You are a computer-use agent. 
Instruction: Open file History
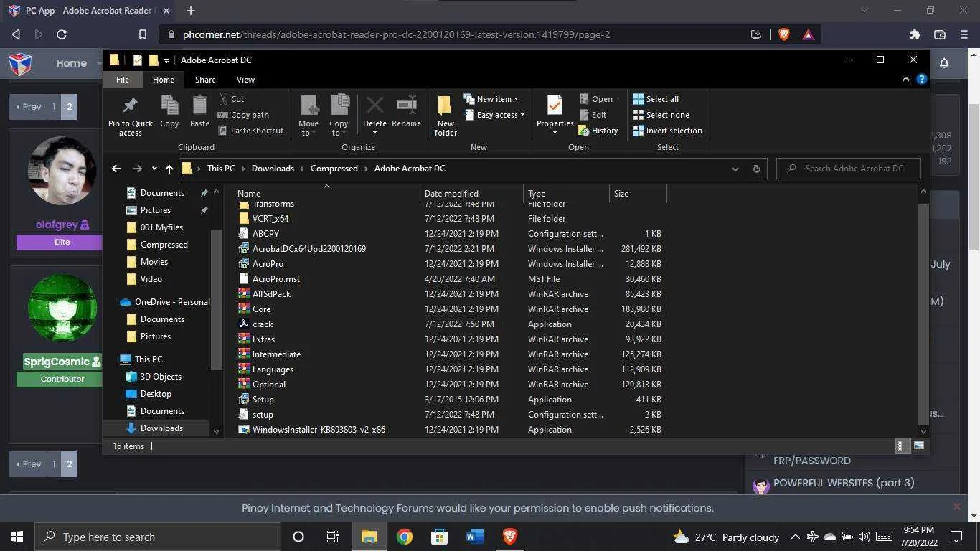pos(598,131)
